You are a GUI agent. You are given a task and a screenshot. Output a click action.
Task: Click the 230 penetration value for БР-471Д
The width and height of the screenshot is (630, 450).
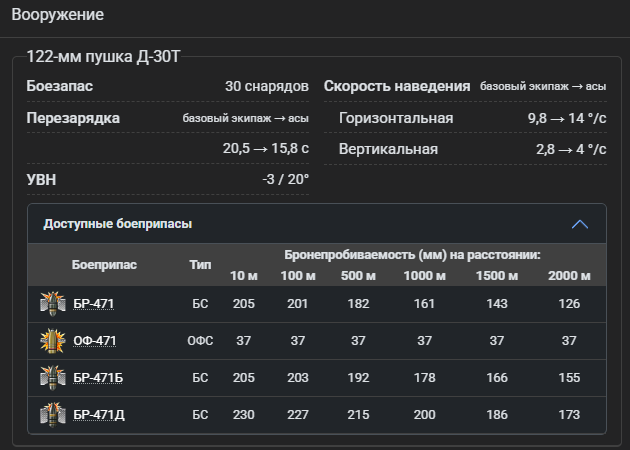[243, 415]
